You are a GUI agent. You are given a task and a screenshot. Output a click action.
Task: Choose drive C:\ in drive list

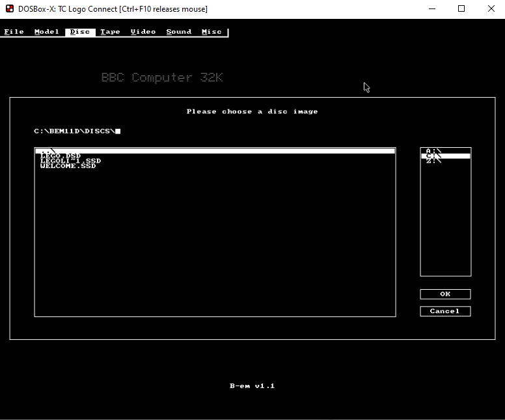(x=446, y=156)
